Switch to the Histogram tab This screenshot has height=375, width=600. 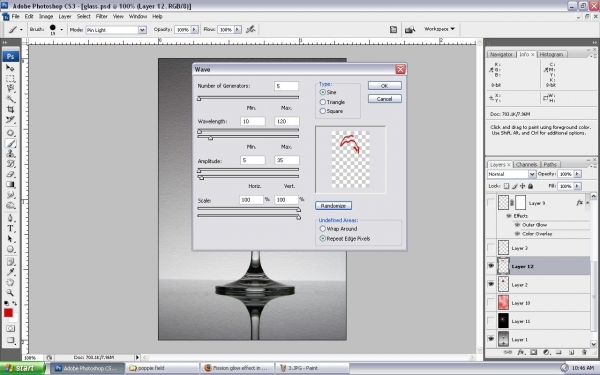tap(551, 54)
